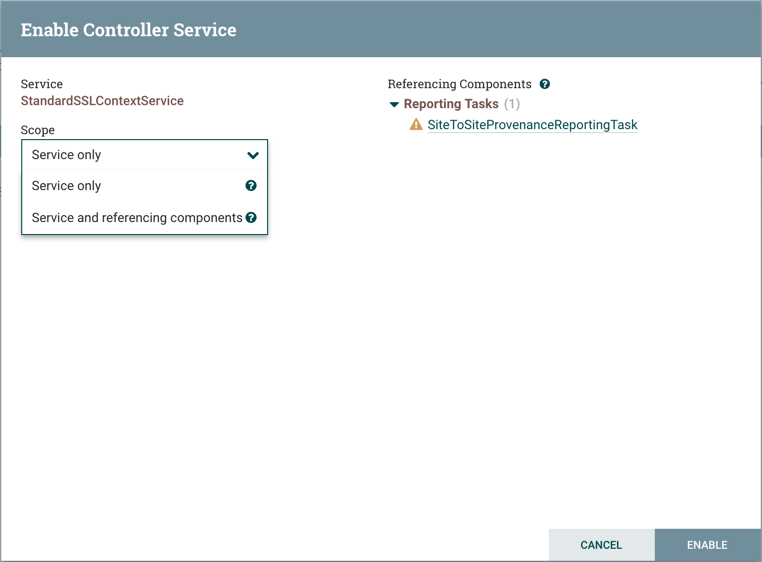Image resolution: width=762 pixels, height=562 pixels.
Task: Click warning triangle beside SiteToSiteProvenanceReportingTask
Action: pyautogui.click(x=416, y=124)
